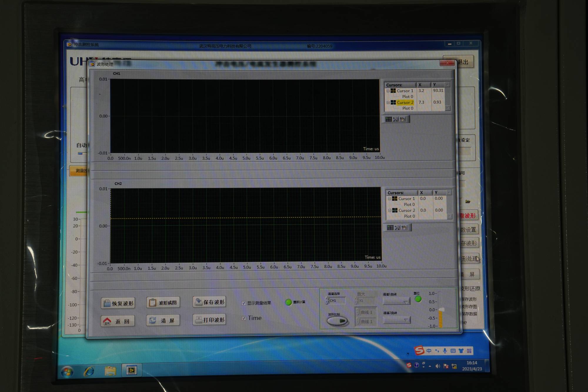The width and height of the screenshot is (588, 392).
Task: Collapse Cursor 1 in CH1 cursor legend
Action: pos(388,91)
